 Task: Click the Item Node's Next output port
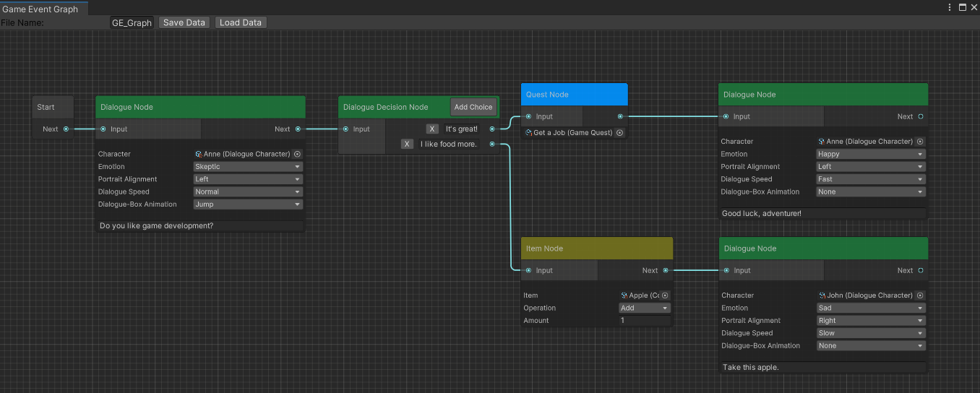[666, 270]
